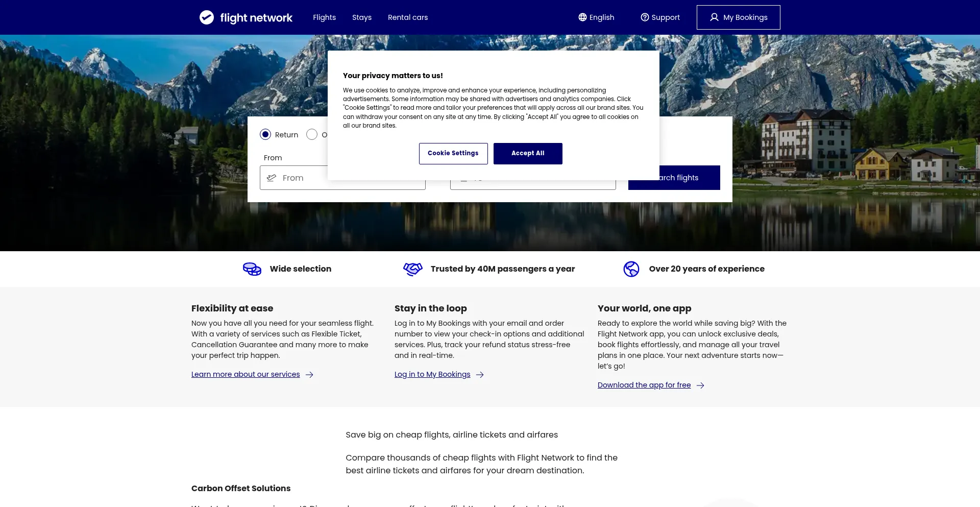Open Cookie Settings in the privacy dialog

click(453, 153)
